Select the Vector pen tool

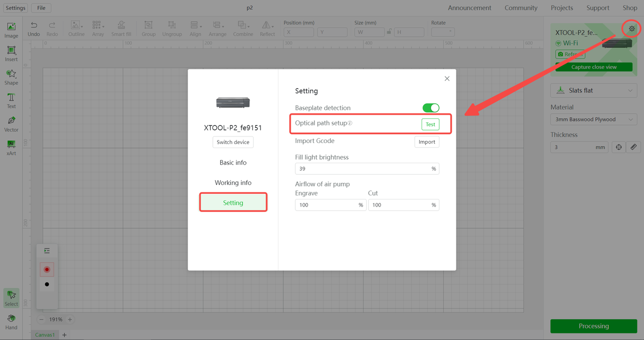tap(11, 124)
